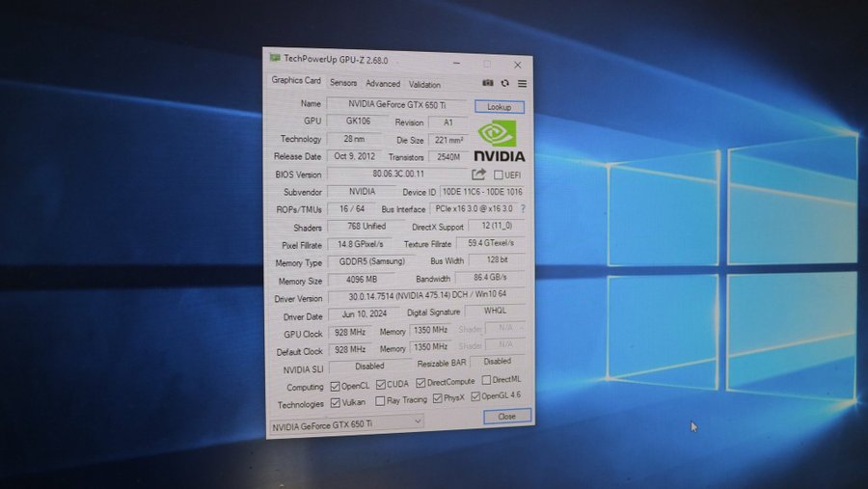Open the hamburger menu in GPU-Z

click(522, 84)
